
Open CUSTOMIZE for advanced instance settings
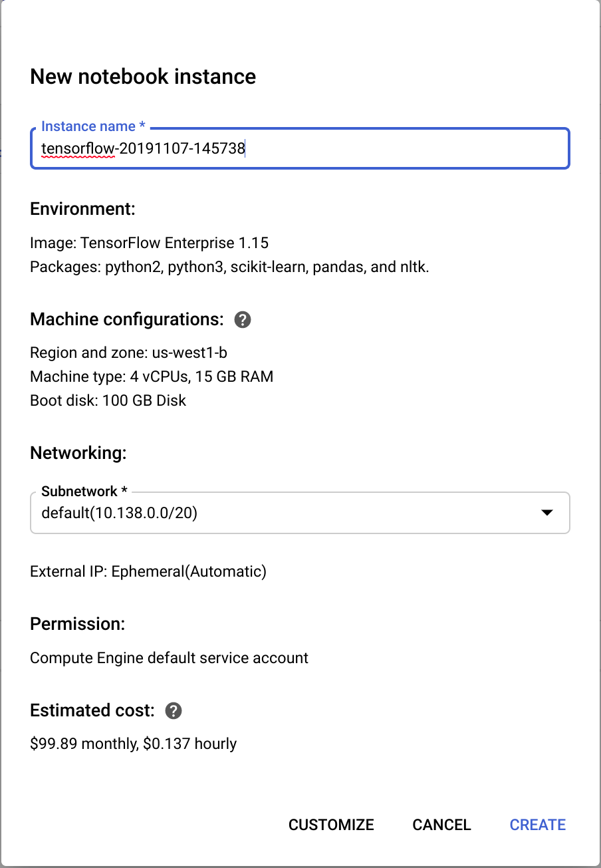330,824
